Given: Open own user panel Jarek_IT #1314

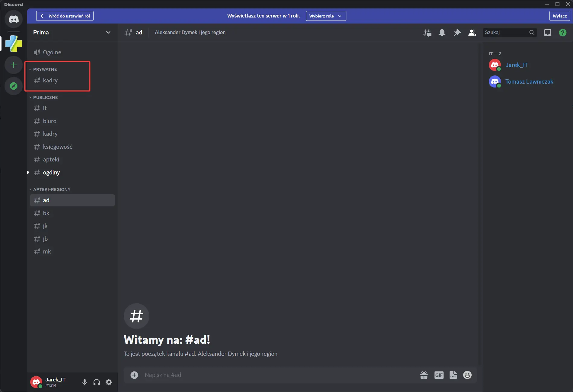Looking at the screenshot, I should pos(54,382).
